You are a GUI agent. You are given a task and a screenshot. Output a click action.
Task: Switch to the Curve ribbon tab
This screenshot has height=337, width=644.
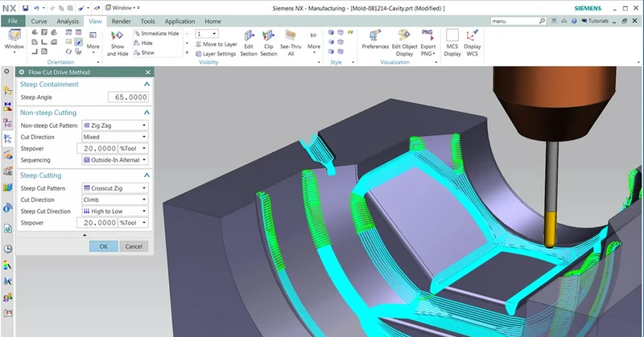point(39,22)
